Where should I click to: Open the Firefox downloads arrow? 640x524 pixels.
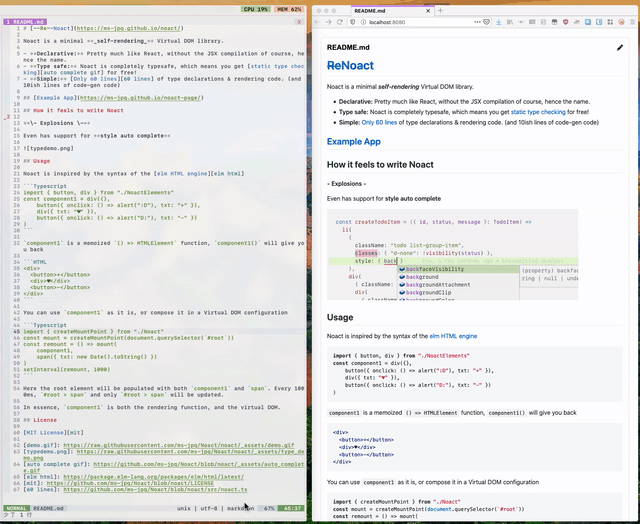(x=498, y=22)
